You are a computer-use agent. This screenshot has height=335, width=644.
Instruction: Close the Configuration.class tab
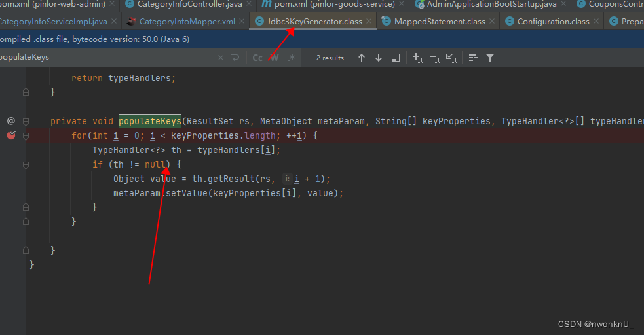coord(596,22)
